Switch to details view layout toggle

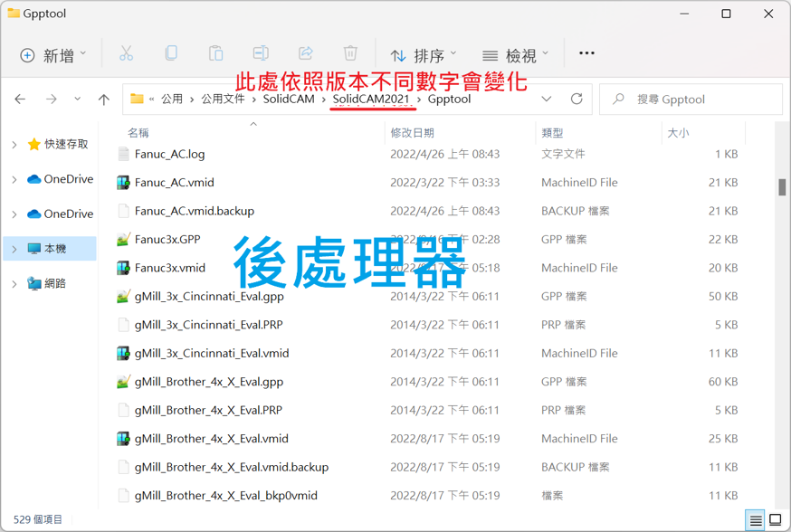[x=756, y=520]
